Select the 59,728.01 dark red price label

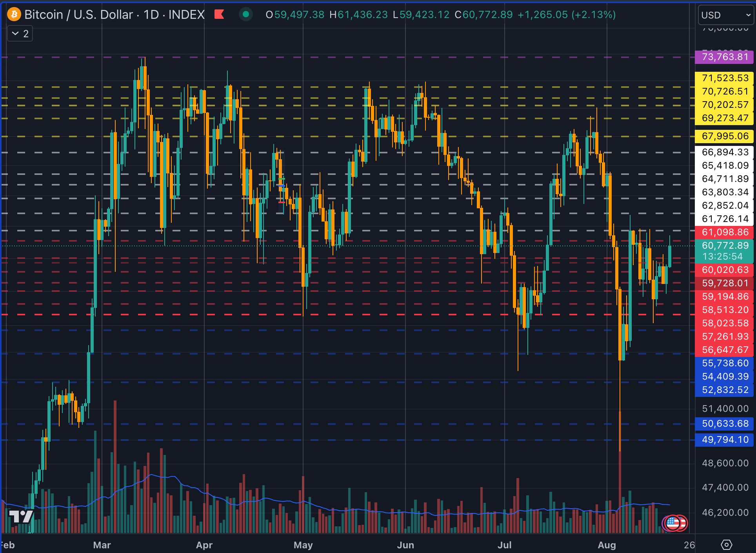724,283
